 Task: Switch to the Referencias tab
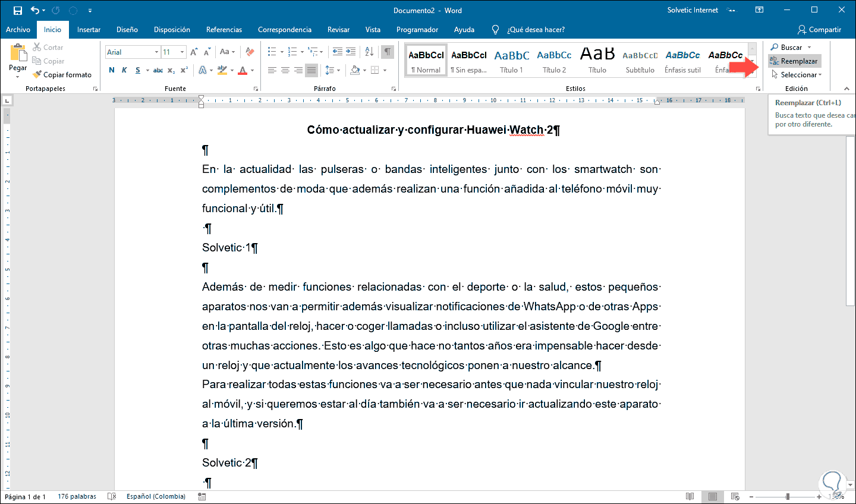click(x=224, y=30)
